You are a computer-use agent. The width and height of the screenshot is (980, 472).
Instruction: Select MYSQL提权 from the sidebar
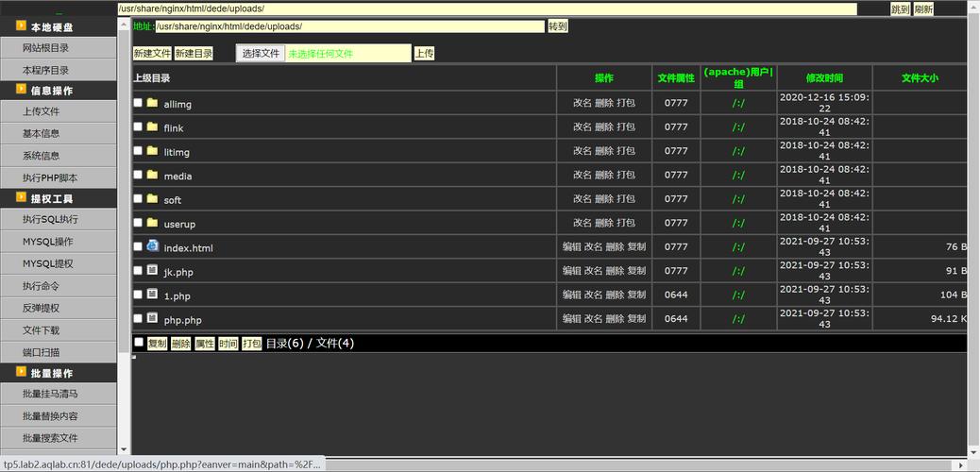click(x=47, y=263)
